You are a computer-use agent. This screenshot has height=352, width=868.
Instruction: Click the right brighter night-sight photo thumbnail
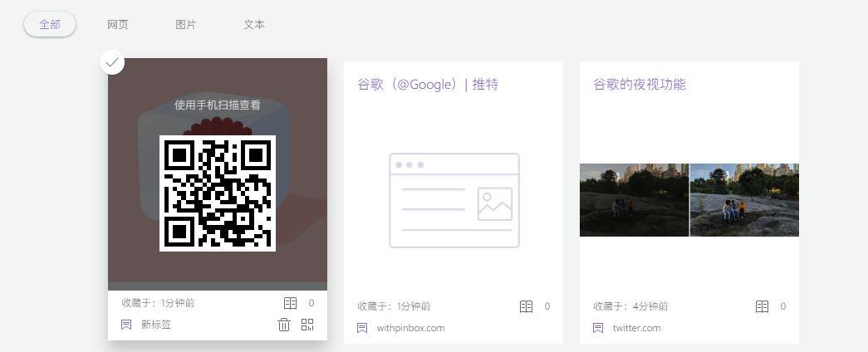(x=744, y=200)
